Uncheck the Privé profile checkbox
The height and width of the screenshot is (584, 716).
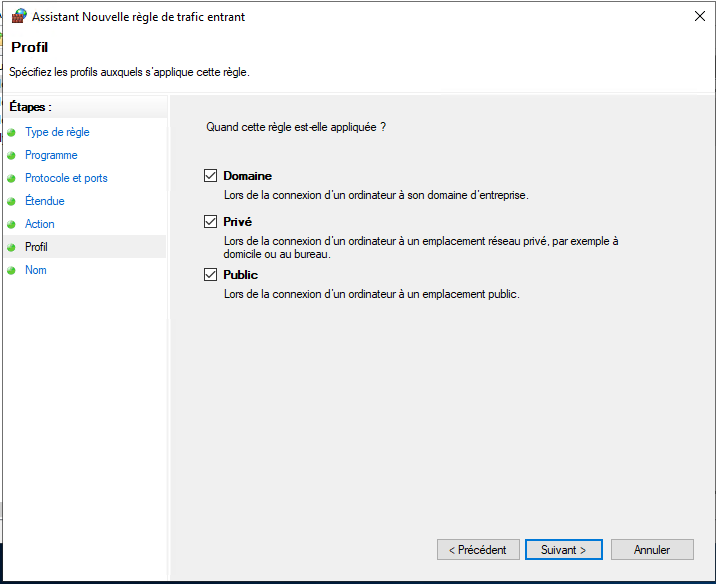pyautogui.click(x=210, y=222)
